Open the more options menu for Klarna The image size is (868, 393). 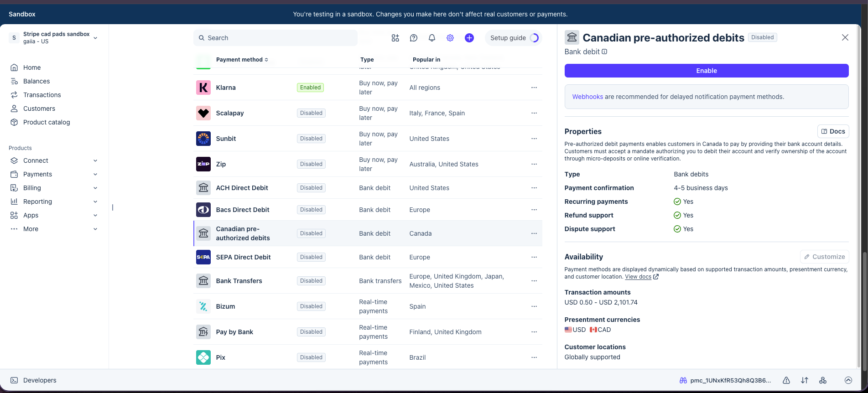[x=534, y=88]
